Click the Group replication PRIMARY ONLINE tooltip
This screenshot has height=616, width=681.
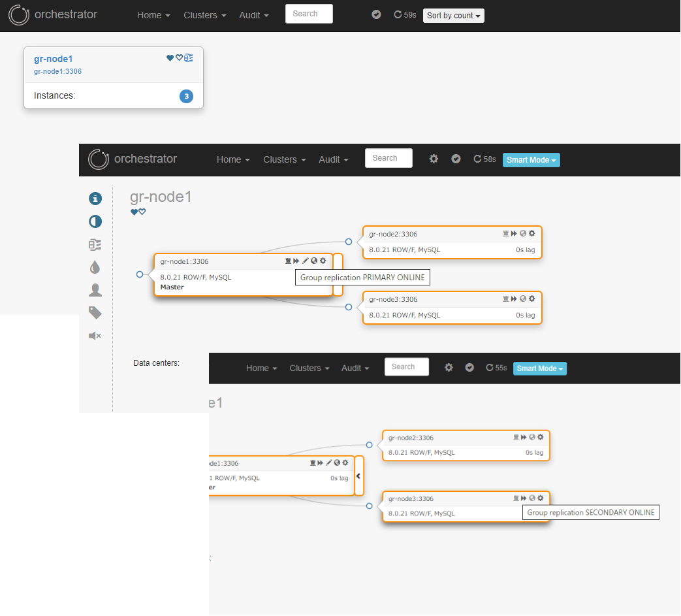pyautogui.click(x=362, y=278)
